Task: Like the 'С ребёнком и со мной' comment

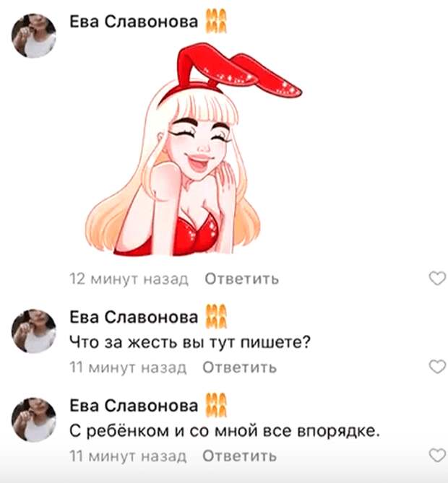Action: point(437,456)
